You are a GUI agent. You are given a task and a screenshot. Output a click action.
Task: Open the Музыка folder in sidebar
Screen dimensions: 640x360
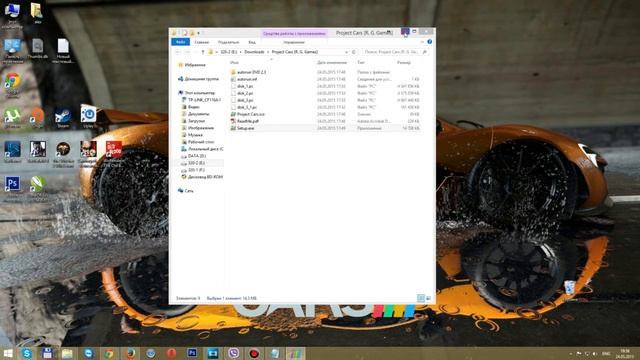pos(192,135)
